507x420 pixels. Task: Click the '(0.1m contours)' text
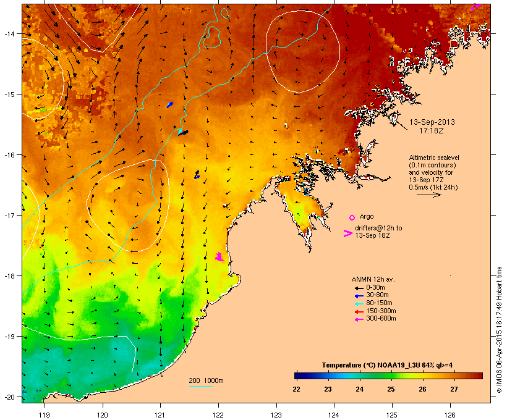[x=432, y=165]
